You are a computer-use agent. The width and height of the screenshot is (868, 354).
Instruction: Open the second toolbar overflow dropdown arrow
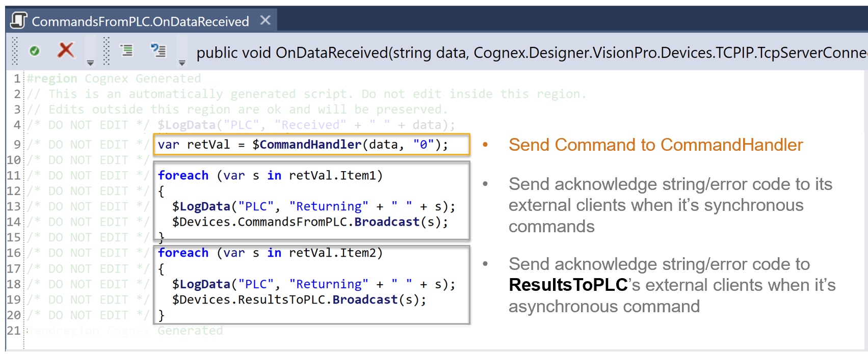coord(182,63)
